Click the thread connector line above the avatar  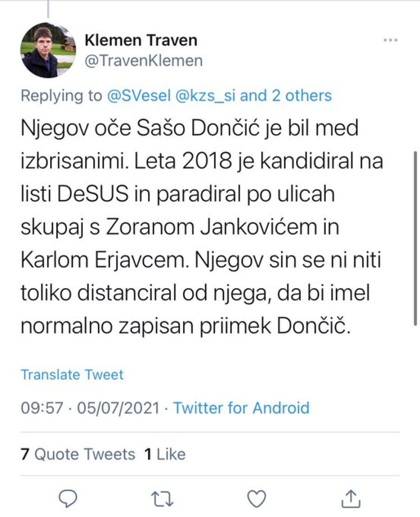coord(48,9)
